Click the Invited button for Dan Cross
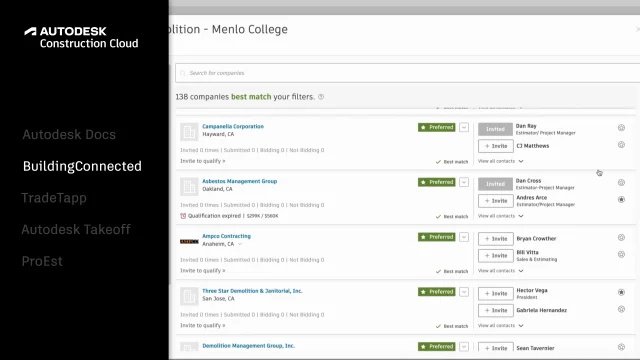 click(496, 184)
